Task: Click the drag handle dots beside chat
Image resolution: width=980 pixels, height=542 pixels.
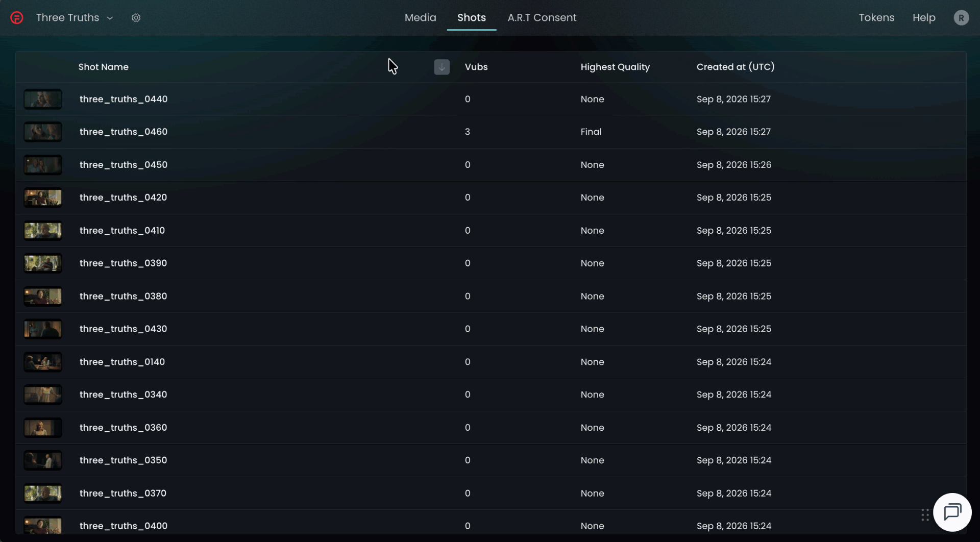Action: point(925,515)
